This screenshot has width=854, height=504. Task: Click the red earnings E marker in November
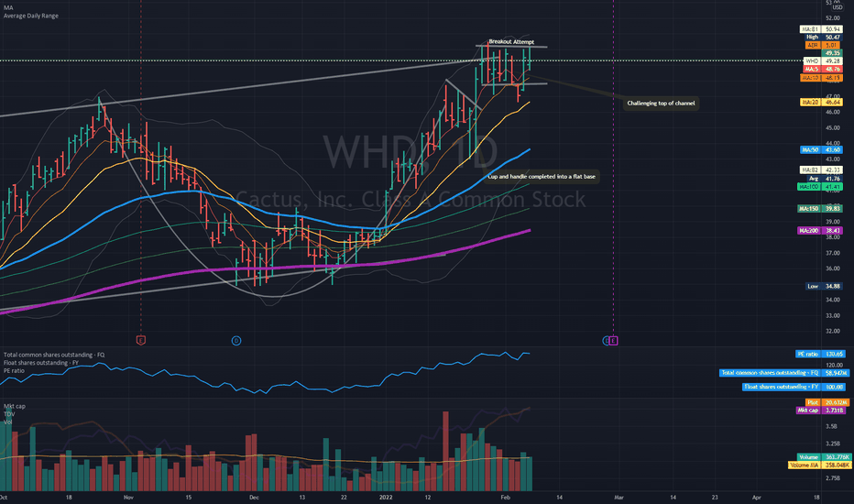(140, 341)
